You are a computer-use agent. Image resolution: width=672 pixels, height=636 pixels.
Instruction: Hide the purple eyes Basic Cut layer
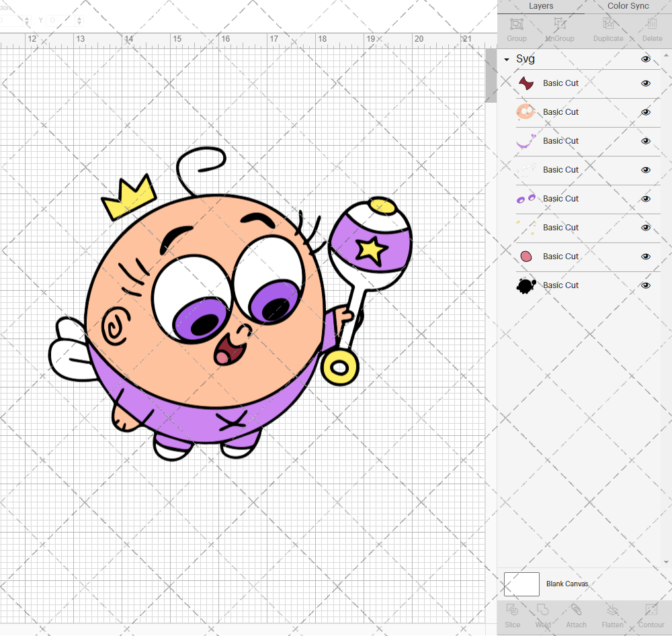(x=645, y=199)
